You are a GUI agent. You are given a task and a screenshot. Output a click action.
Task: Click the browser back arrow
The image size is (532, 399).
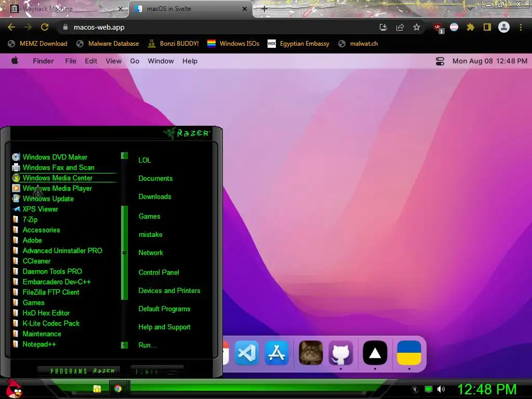[x=11, y=27]
